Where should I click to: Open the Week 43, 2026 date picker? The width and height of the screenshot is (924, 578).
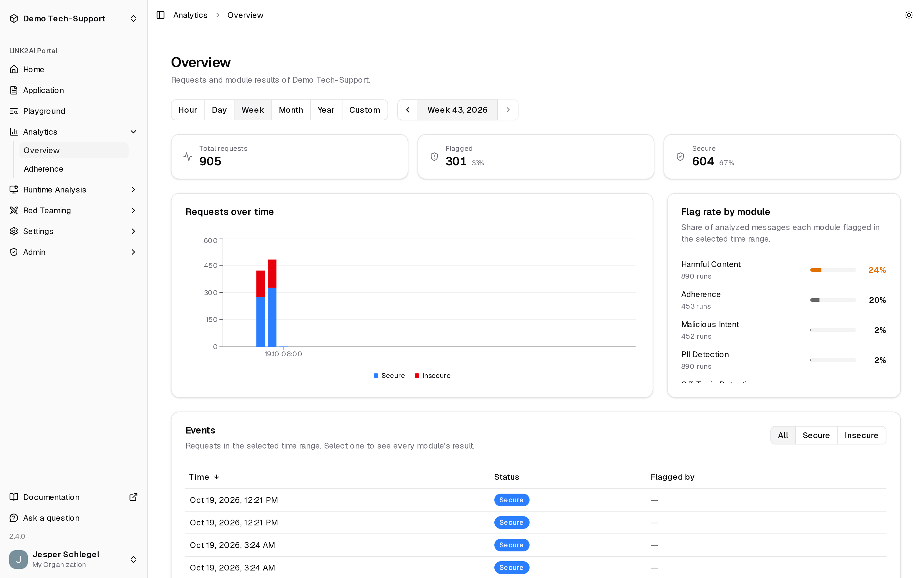point(457,110)
